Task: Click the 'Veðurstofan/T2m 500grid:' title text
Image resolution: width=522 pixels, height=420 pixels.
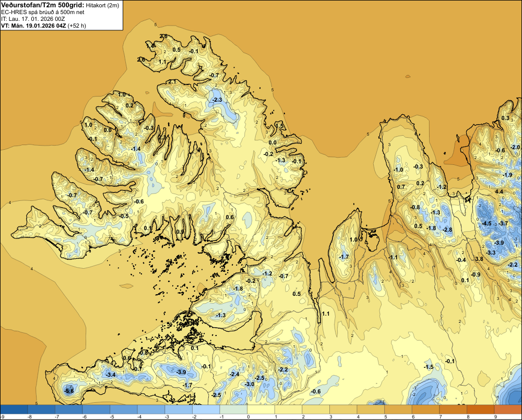Action: 43,5
